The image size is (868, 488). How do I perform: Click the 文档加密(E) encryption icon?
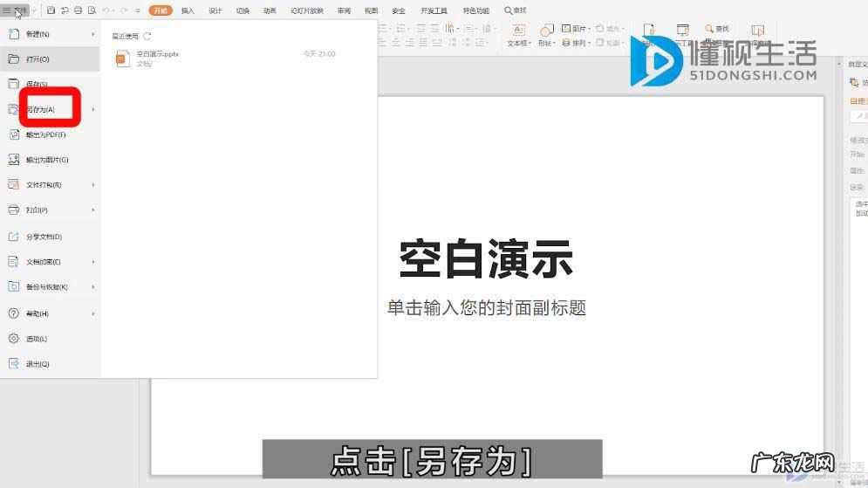tap(14, 261)
